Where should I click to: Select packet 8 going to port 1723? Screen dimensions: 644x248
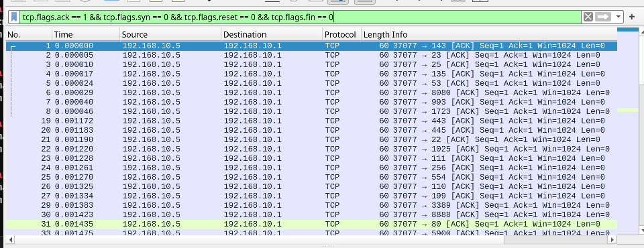point(311,111)
